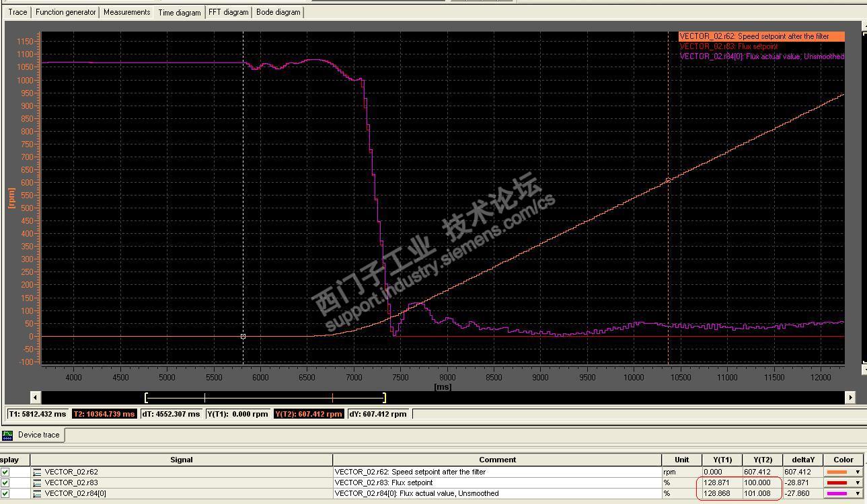Click the deltaY column header

click(x=802, y=460)
